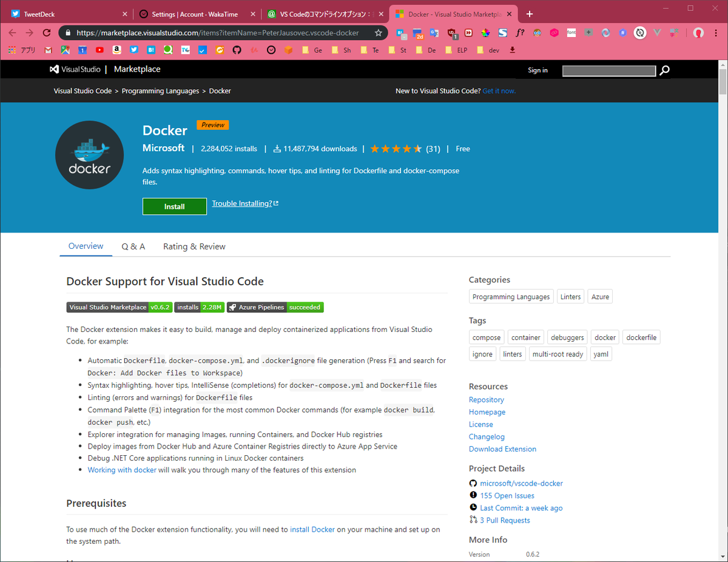728x562 pixels.
Task: Click the Working with docker link
Action: (x=122, y=470)
